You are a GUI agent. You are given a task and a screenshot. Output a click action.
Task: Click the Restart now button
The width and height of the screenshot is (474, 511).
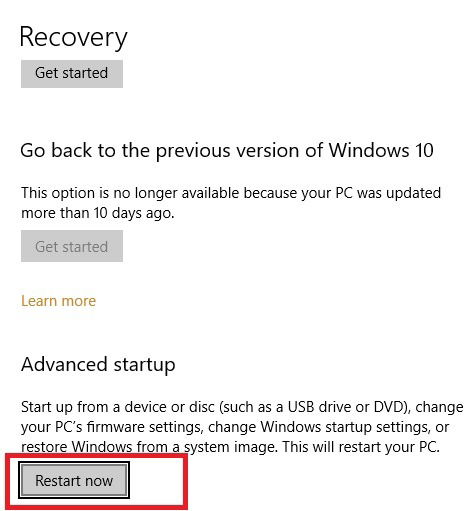click(74, 480)
